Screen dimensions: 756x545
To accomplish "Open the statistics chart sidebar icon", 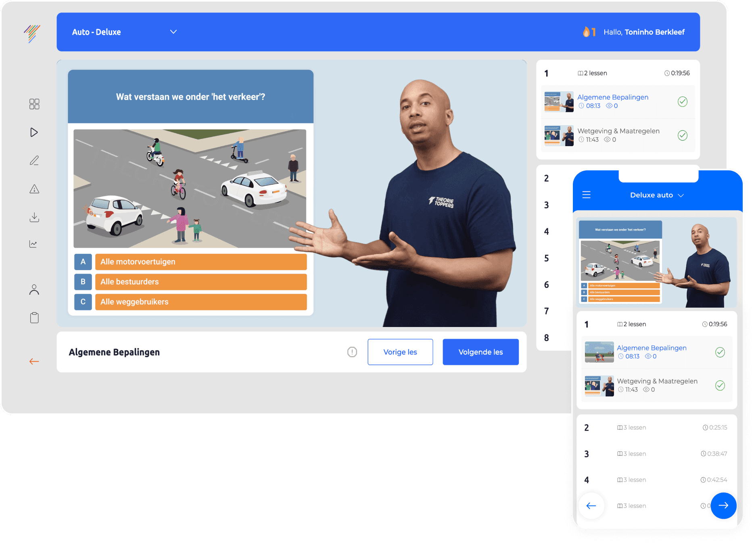I will (x=33, y=244).
